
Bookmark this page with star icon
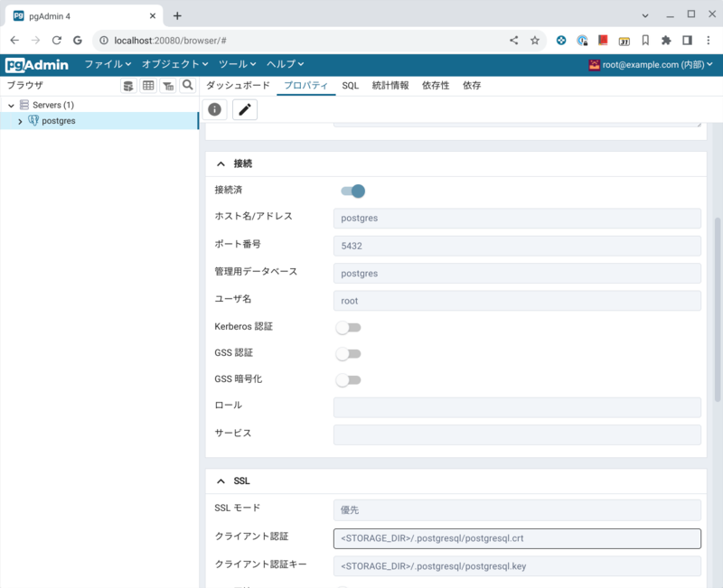pos(535,41)
